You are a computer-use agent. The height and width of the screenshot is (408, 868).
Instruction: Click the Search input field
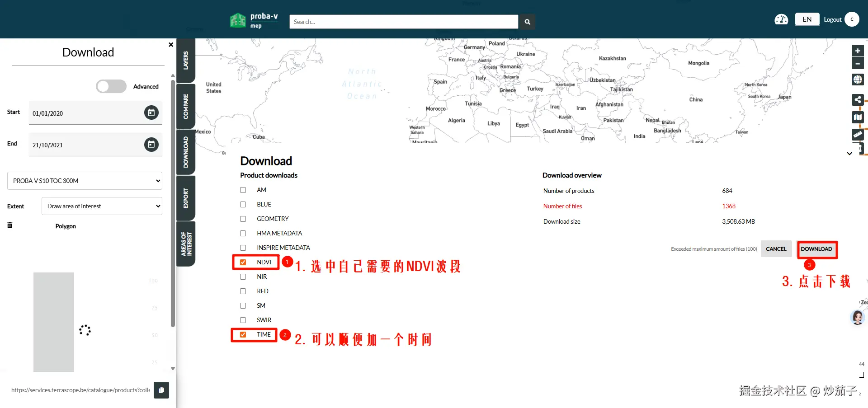(x=404, y=22)
